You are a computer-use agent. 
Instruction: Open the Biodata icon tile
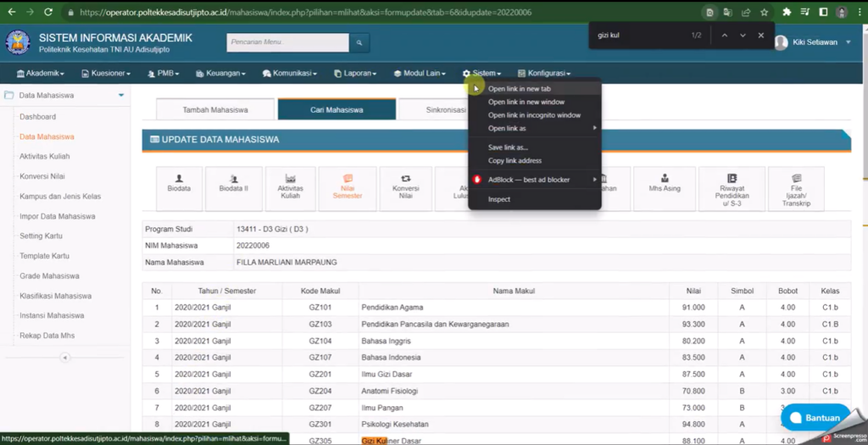pyautogui.click(x=179, y=188)
